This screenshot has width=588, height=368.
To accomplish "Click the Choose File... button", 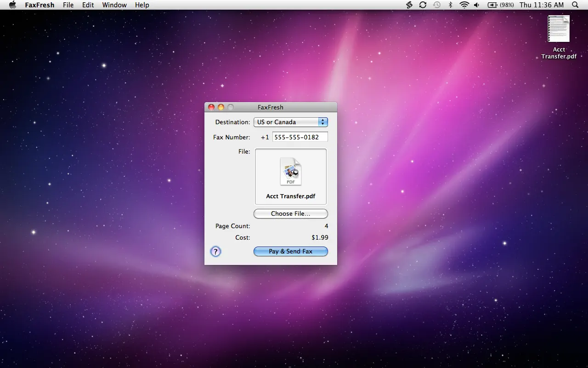I will pyautogui.click(x=291, y=213).
